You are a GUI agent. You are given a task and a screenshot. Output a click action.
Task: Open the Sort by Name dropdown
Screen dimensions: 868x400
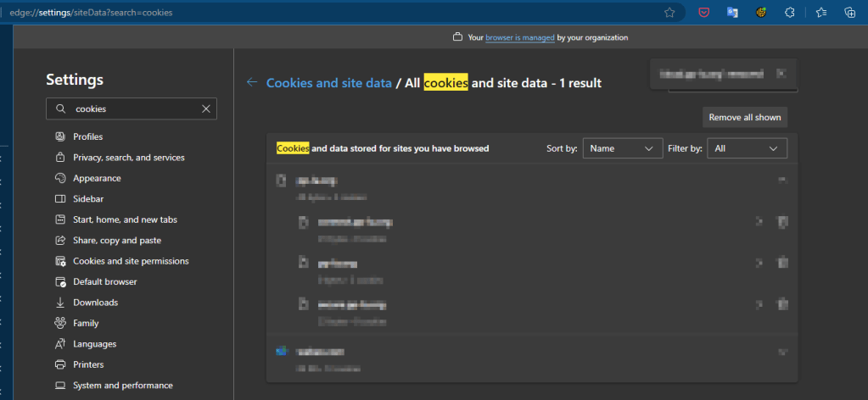pyautogui.click(x=623, y=148)
